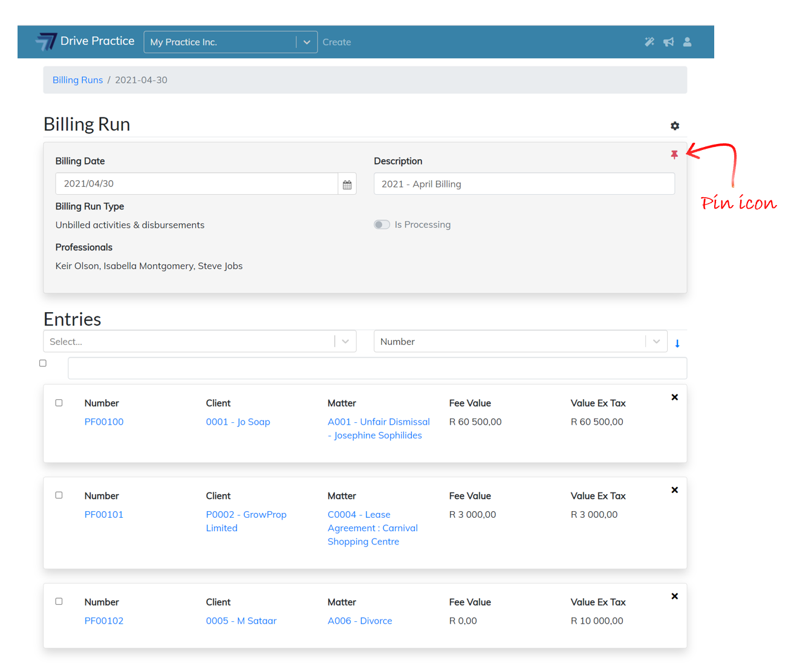Viewport: 788px width, 672px height.
Task: Open invoice PF00101 link
Action: click(104, 514)
